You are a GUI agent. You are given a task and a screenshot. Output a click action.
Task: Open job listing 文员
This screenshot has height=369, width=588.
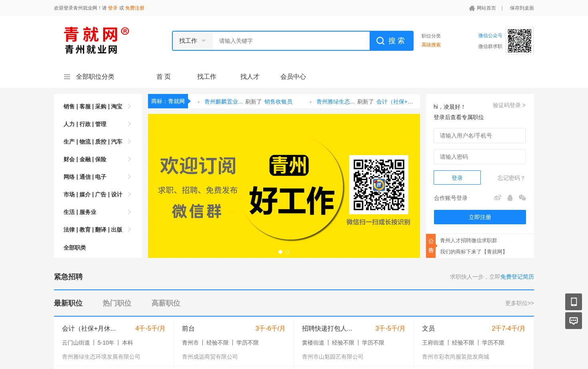[428, 328]
